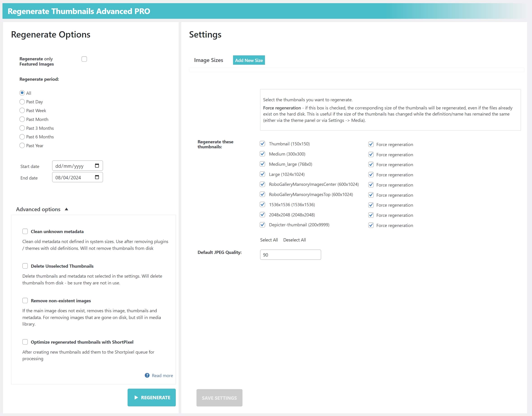Choose the Past 6 Months period
The width and height of the screenshot is (532, 416).
click(22, 137)
